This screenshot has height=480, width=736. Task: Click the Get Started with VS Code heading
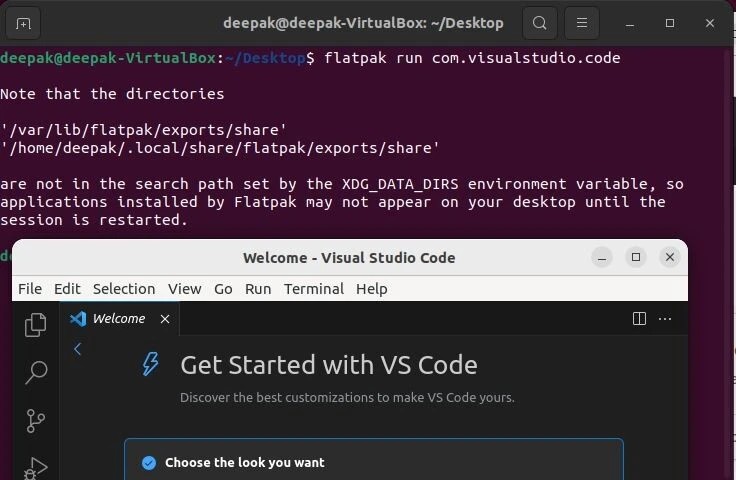click(x=328, y=365)
